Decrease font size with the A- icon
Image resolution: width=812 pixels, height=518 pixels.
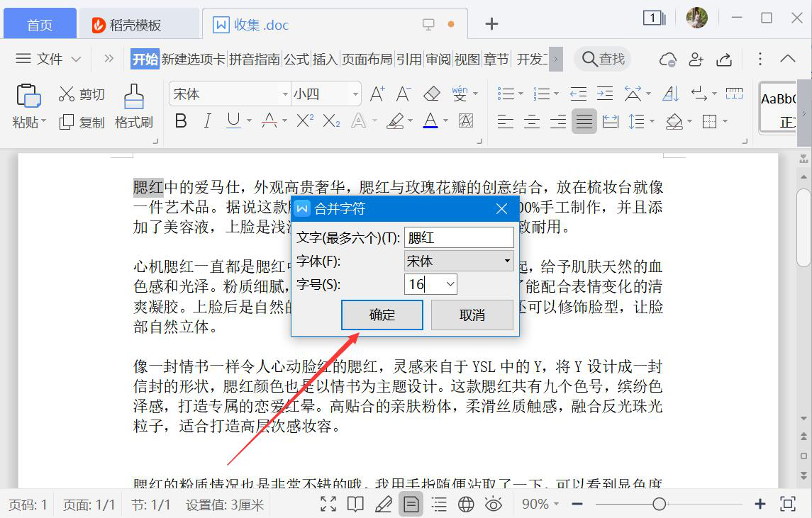click(403, 94)
